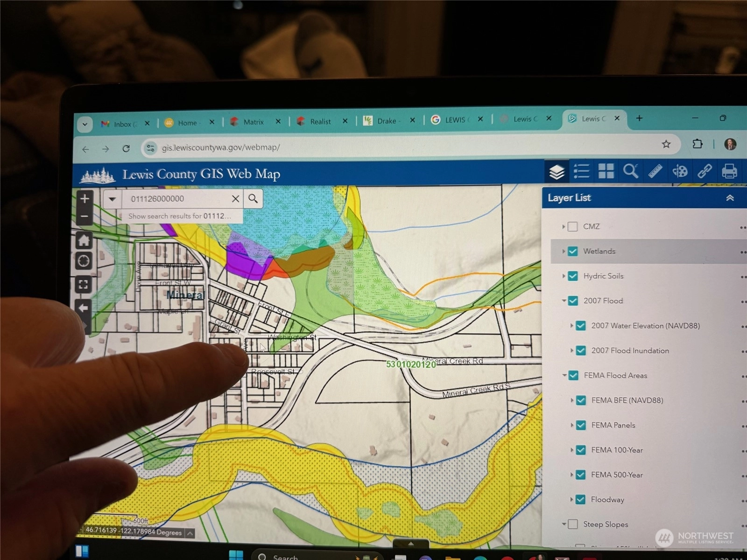This screenshot has width=747, height=560.
Task: Expand the Floodway layer arrow
Action: (571, 499)
